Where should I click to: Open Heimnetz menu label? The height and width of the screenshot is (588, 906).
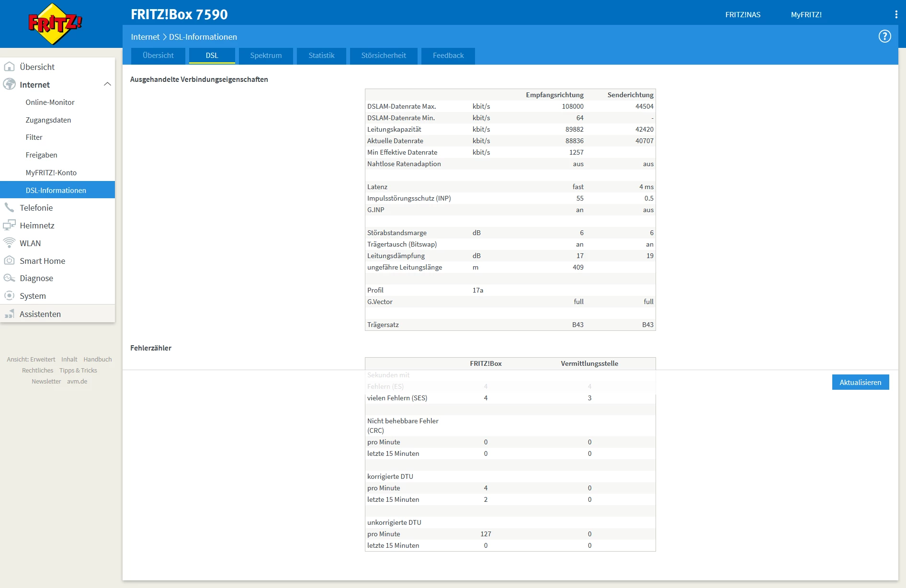[37, 226]
